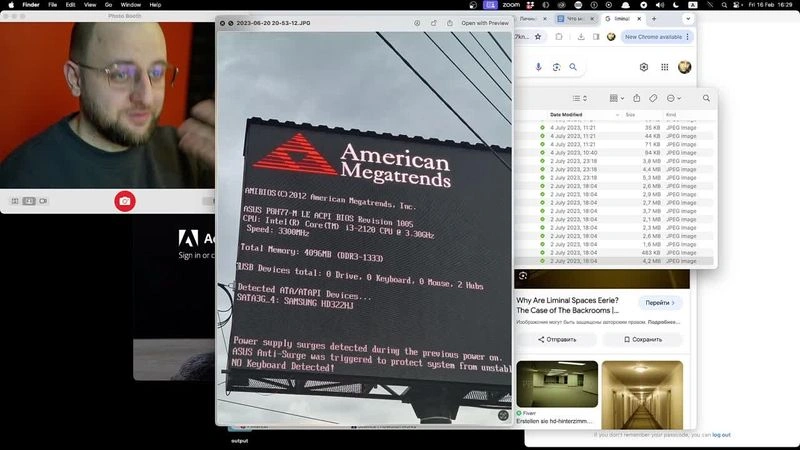Select single still photo mode in Photo Booth
The width and height of the screenshot is (800, 450).
29,201
